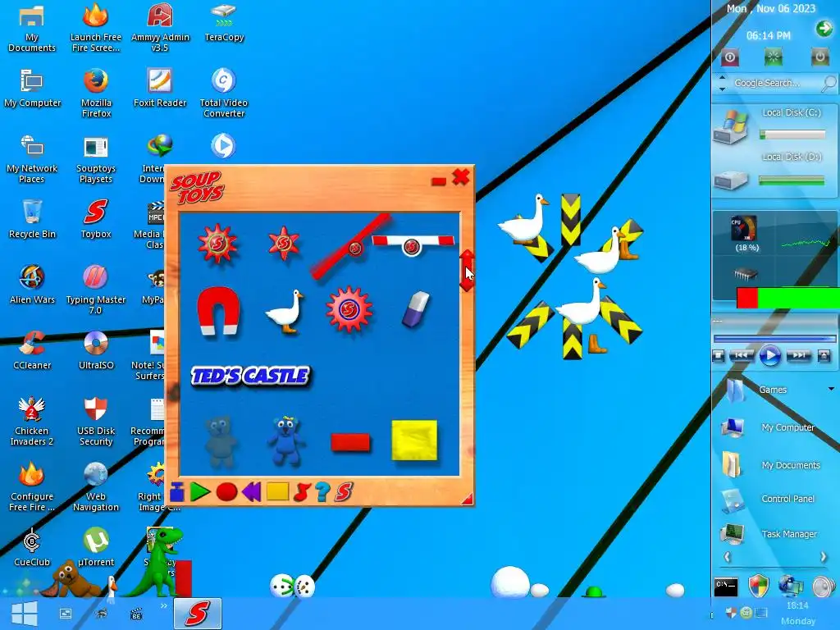
Task: Click the magnifier search icon in sidebar
Action: 829,83
